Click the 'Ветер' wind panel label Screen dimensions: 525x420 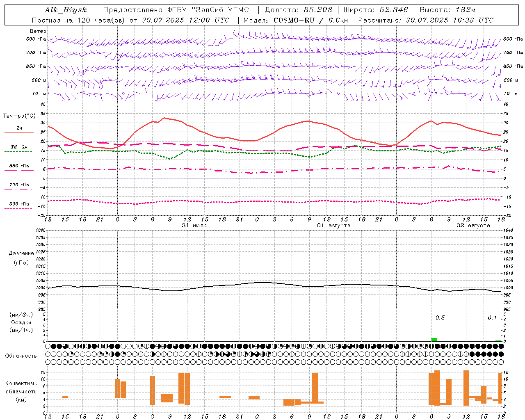pyautogui.click(x=38, y=31)
